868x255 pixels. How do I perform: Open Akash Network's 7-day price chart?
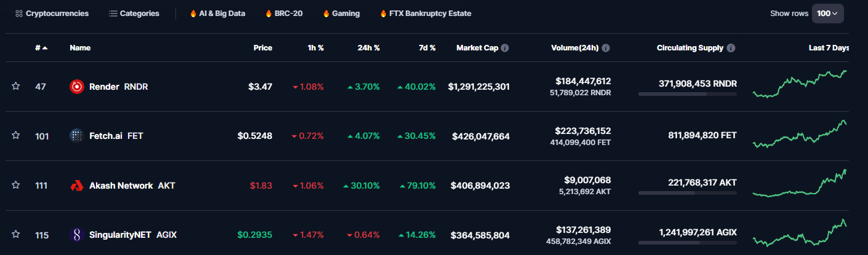800,184
